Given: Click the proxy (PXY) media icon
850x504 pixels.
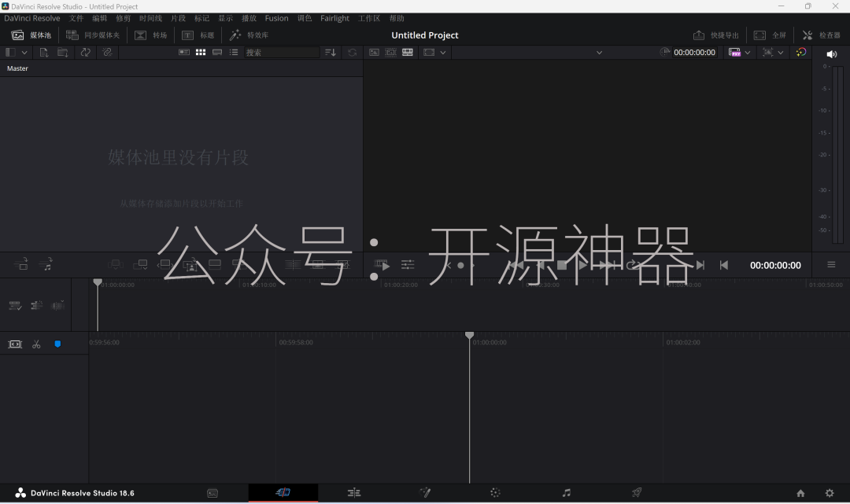Looking at the screenshot, I should coord(734,53).
